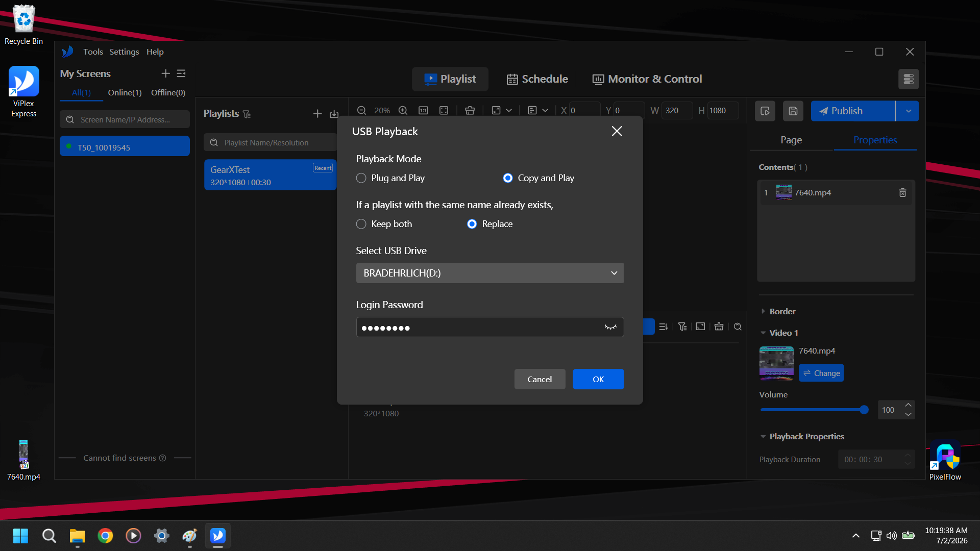The height and width of the screenshot is (551, 980).
Task: Open the Settings menu
Action: (124, 52)
